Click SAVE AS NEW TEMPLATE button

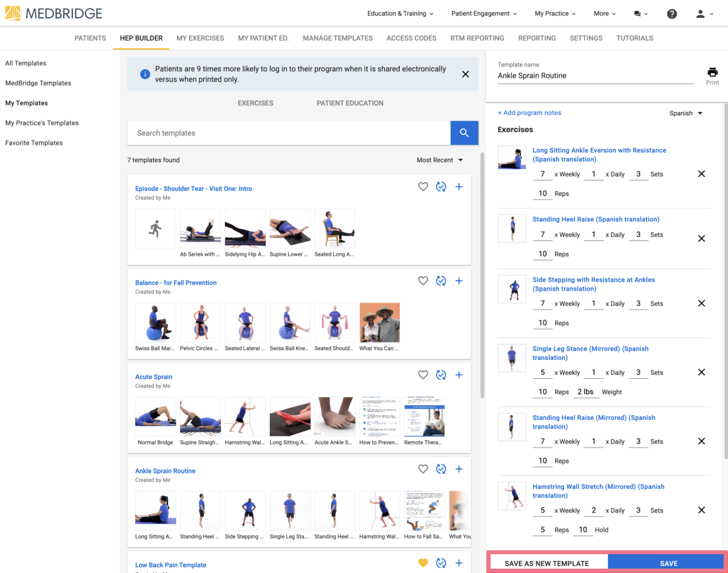(x=547, y=563)
